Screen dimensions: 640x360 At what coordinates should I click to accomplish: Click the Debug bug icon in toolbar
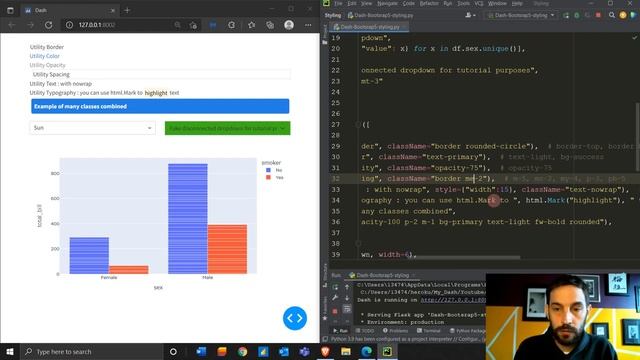point(577,15)
